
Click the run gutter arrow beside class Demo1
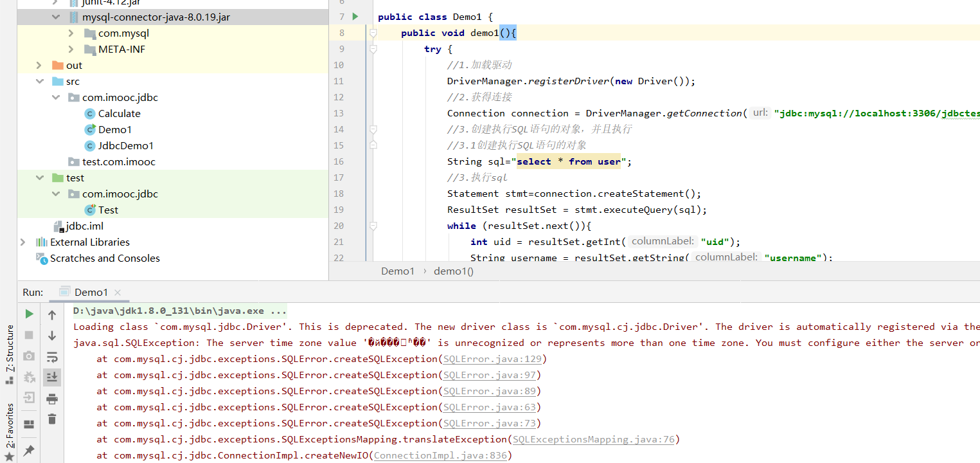click(355, 17)
